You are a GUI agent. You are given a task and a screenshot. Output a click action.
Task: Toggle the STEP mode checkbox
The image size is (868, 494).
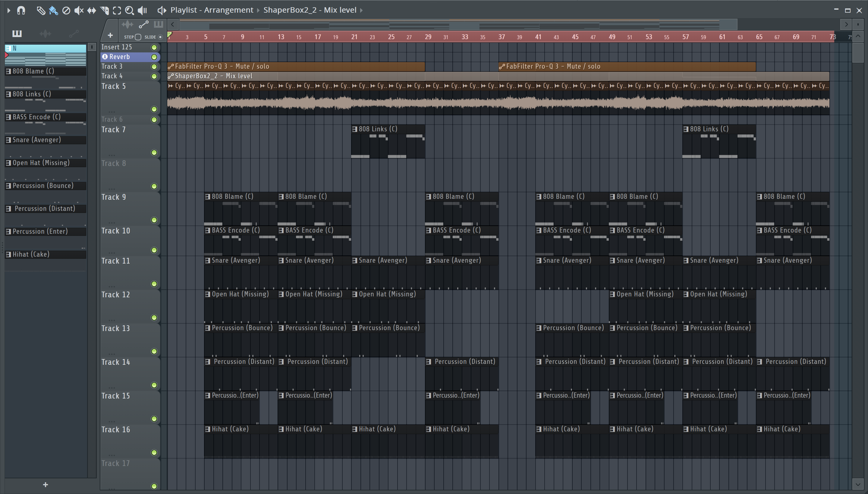click(x=138, y=37)
